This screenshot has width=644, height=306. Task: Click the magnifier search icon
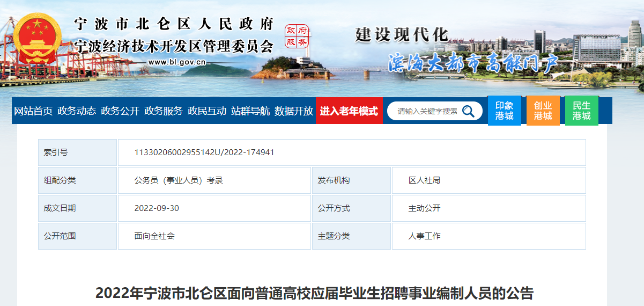(468, 111)
